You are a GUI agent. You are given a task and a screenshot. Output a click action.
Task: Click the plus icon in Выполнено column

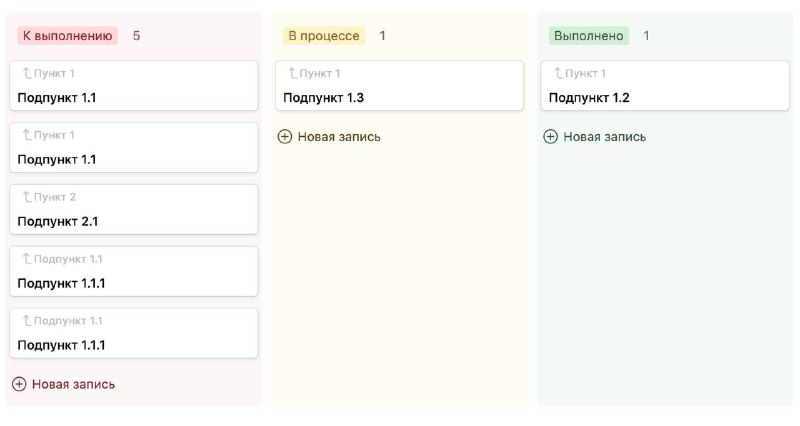550,137
